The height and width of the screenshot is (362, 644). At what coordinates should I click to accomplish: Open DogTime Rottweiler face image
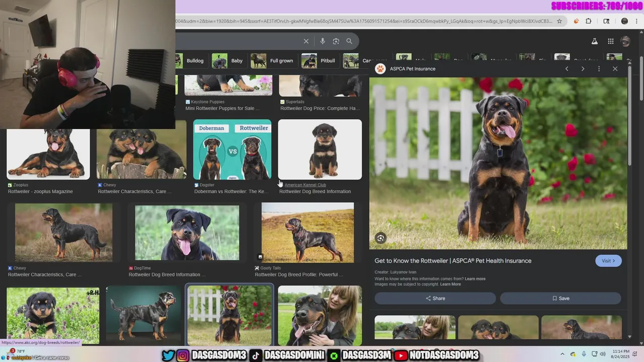[187, 232]
